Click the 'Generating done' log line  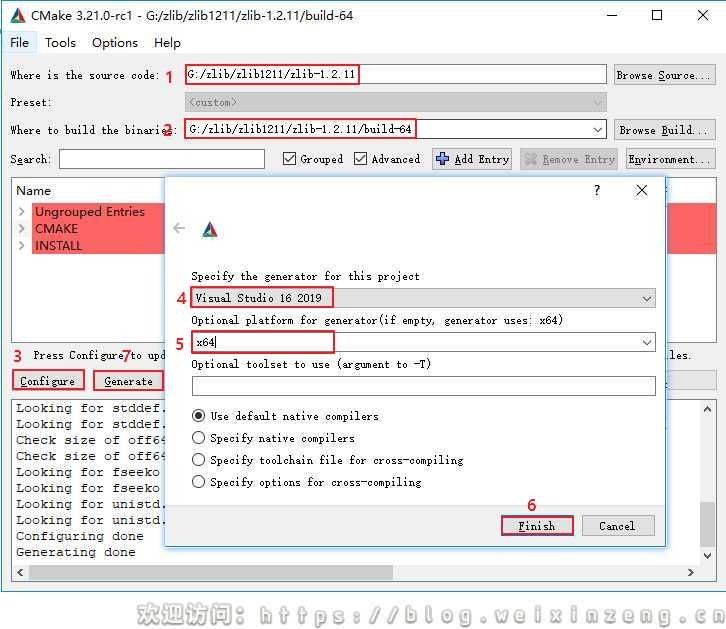point(76,552)
